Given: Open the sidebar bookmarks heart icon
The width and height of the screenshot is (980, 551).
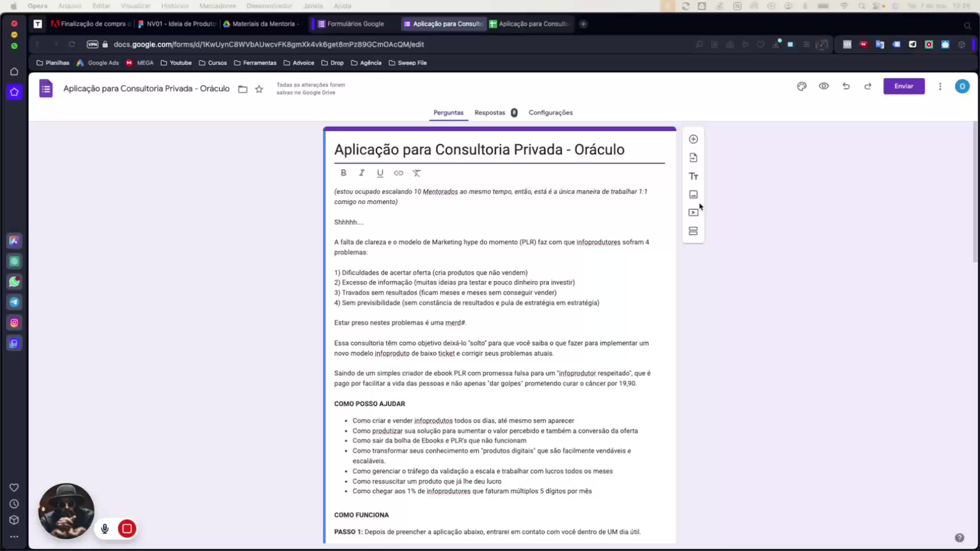Looking at the screenshot, I should [x=14, y=488].
